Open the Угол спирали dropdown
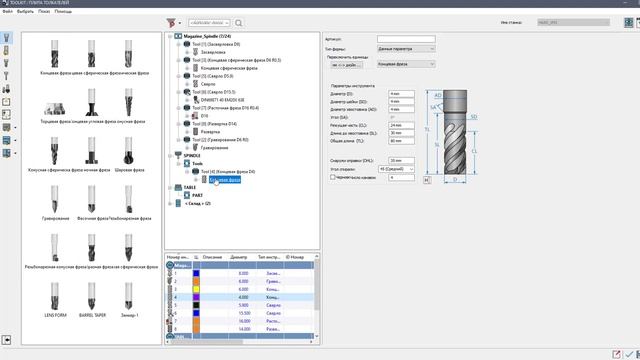Viewport: 640px width, 360px height. click(x=396, y=169)
